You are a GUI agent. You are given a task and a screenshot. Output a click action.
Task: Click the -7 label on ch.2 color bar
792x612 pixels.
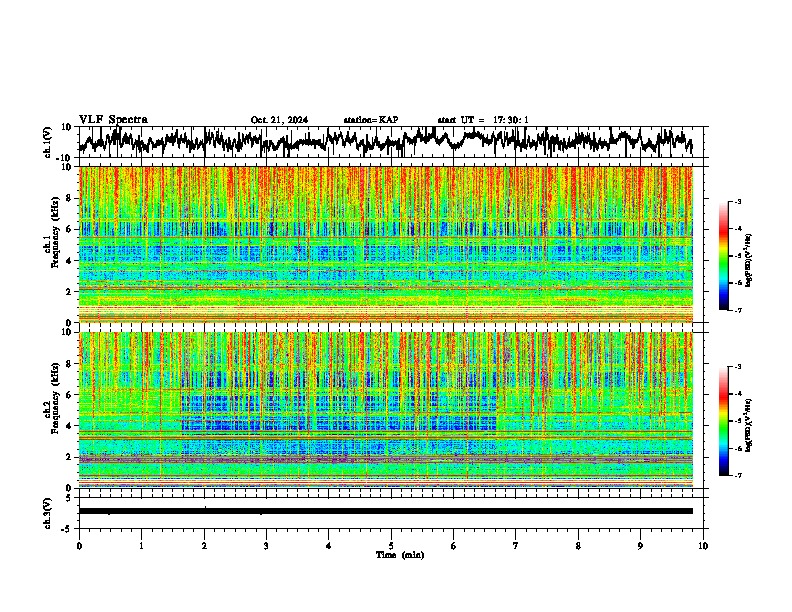click(x=737, y=475)
